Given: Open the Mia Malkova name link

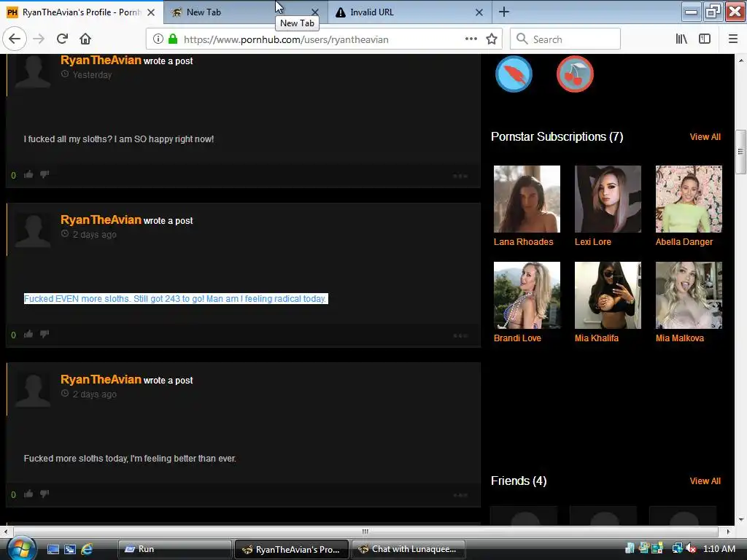Looking at the screenshot, I should [679, 338].
